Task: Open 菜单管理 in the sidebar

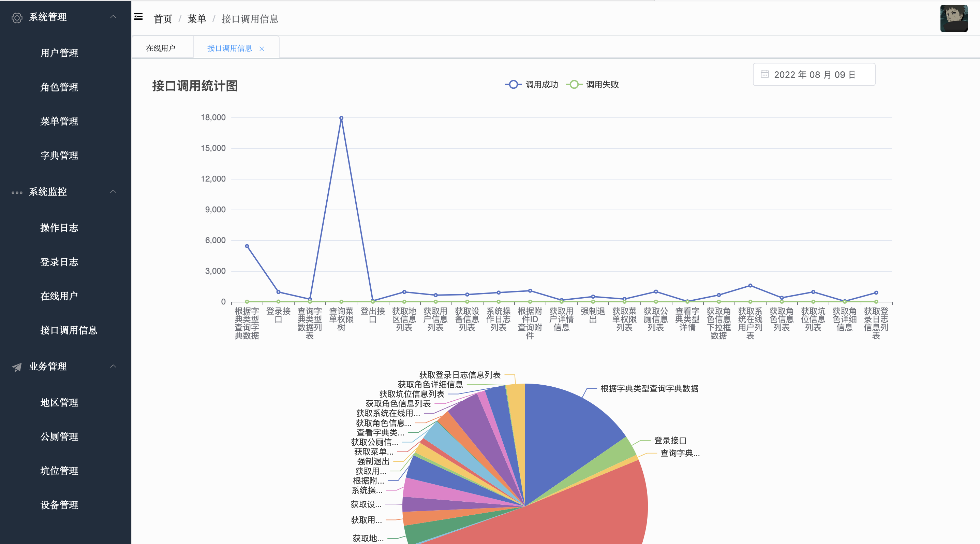Action: (59, 121)
